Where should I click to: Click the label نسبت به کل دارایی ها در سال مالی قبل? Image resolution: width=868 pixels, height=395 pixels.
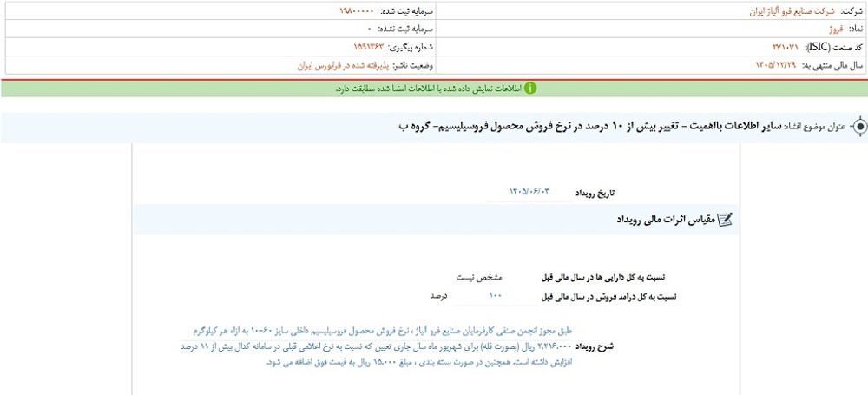tap(603, 276)
